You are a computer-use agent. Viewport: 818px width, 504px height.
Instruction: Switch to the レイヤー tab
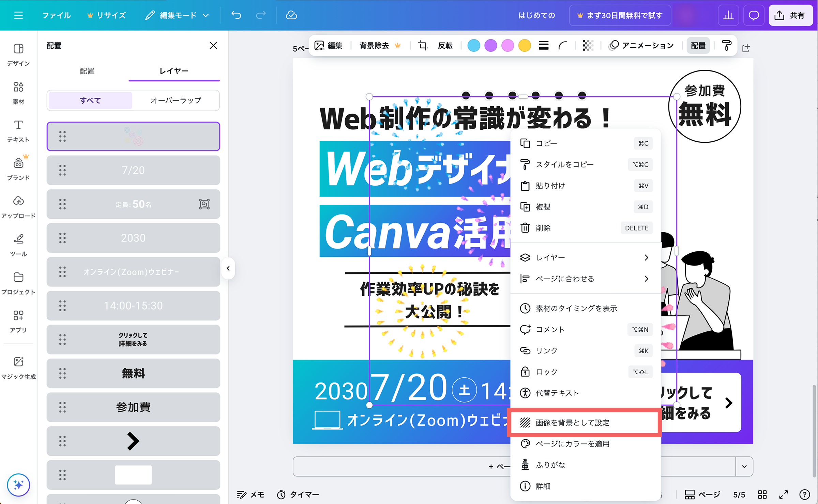point(174,71)
